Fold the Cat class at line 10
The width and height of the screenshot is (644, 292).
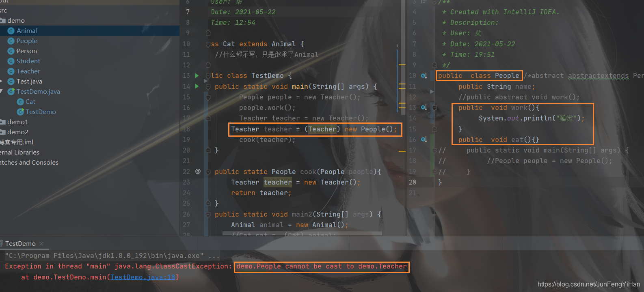(x=208, y=44)
